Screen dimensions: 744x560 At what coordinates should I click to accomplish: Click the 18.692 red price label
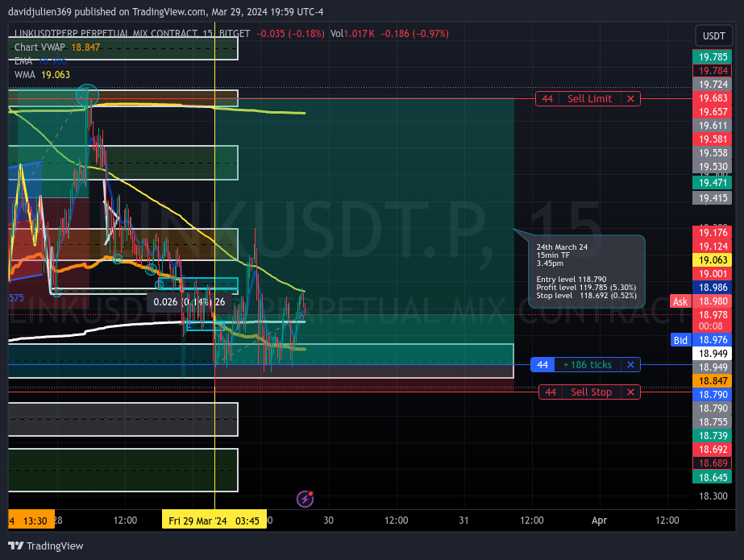713,450
